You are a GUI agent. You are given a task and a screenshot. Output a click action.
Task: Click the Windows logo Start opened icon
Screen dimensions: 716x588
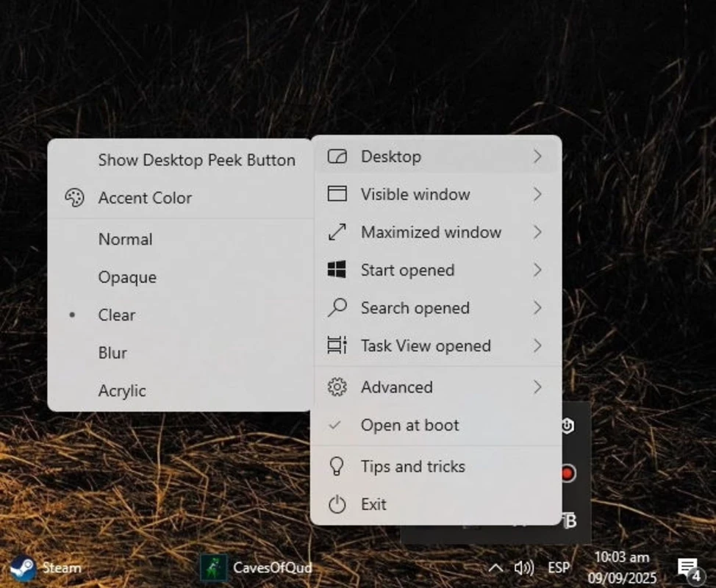(x=337, y=270)
